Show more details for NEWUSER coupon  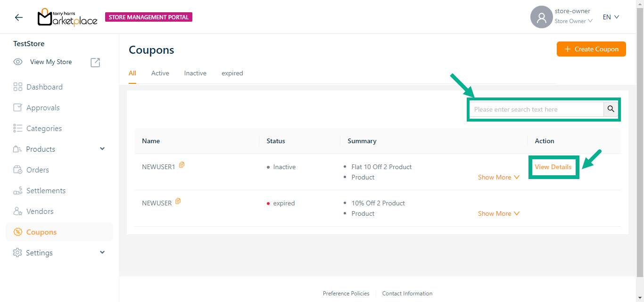point(498,213)
